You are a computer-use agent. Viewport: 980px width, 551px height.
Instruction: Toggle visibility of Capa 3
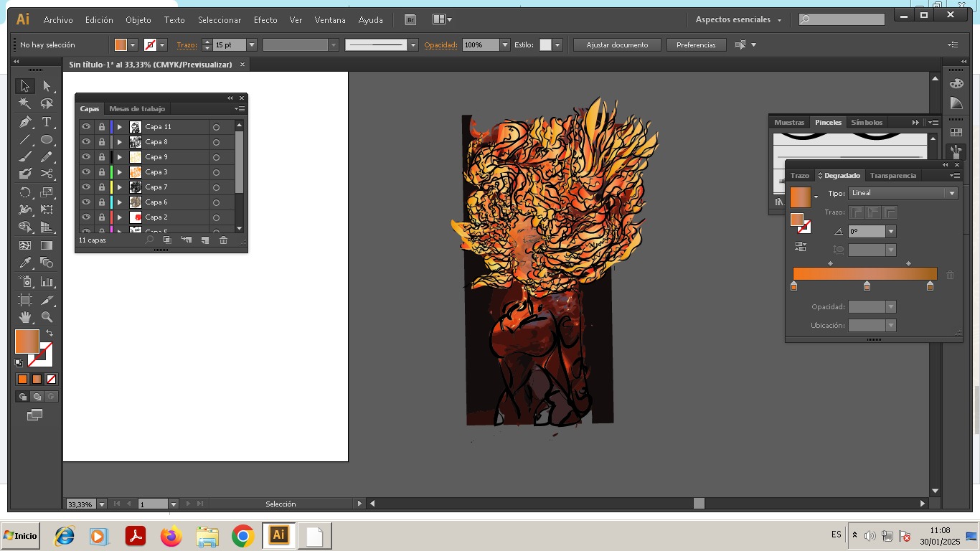tap(86, 172)
